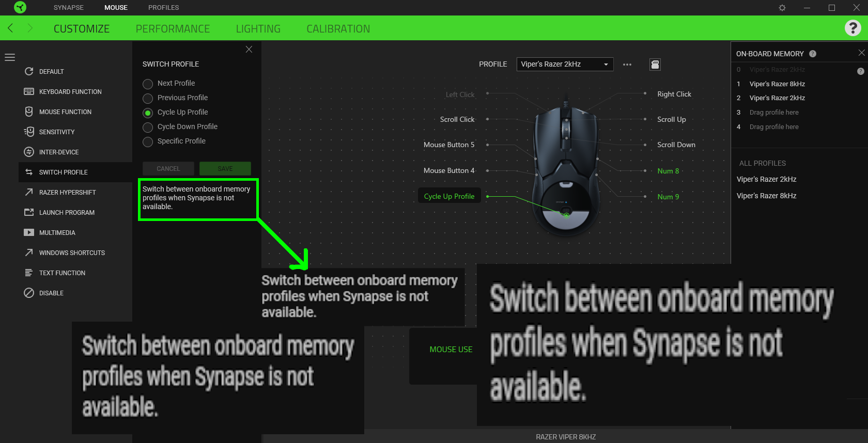Select Specific Profile radio button
Image resolution: width=868 pixels, height=443 pixels.
pos(148,141)
